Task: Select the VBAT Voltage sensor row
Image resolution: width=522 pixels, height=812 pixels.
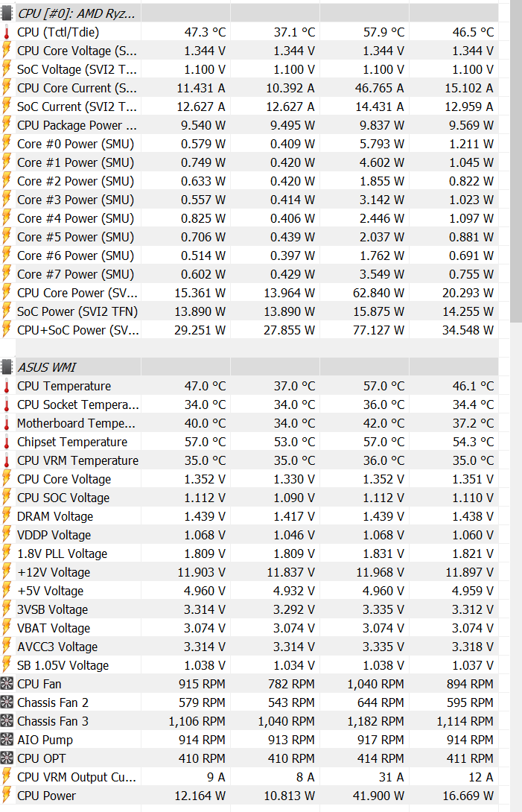Action: [x=54, y=628]
